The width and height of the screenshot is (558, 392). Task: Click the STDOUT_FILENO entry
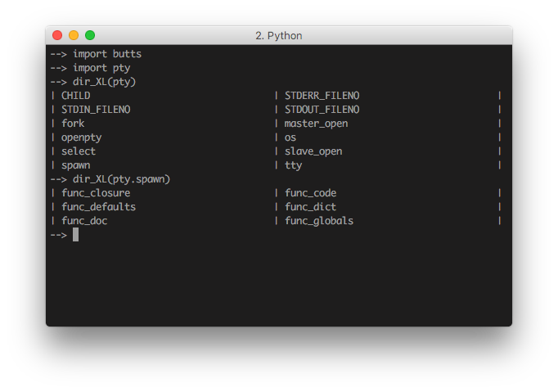click(x=322, y=110)
